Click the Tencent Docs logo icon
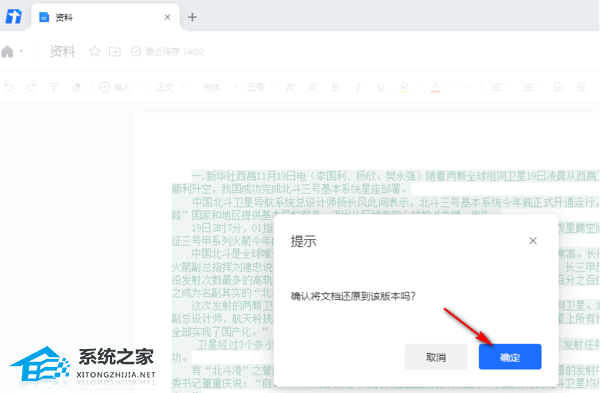 (x=14, y=16)
